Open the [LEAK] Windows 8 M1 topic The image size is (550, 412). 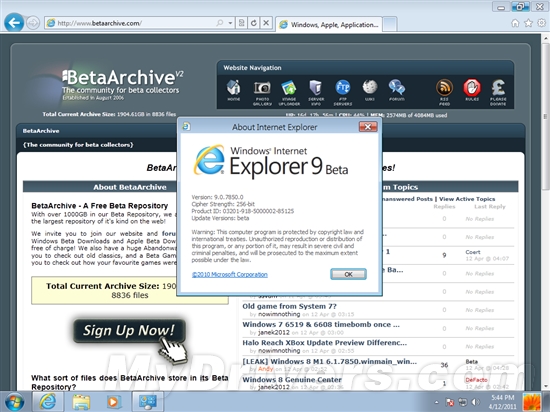click(x=330, y=361)
